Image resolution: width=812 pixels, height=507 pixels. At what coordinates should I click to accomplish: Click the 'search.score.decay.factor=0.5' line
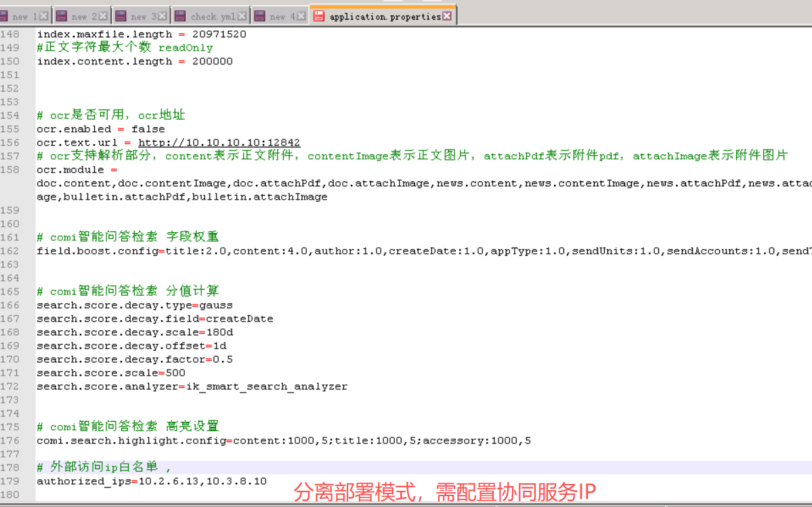coord(135,359)
